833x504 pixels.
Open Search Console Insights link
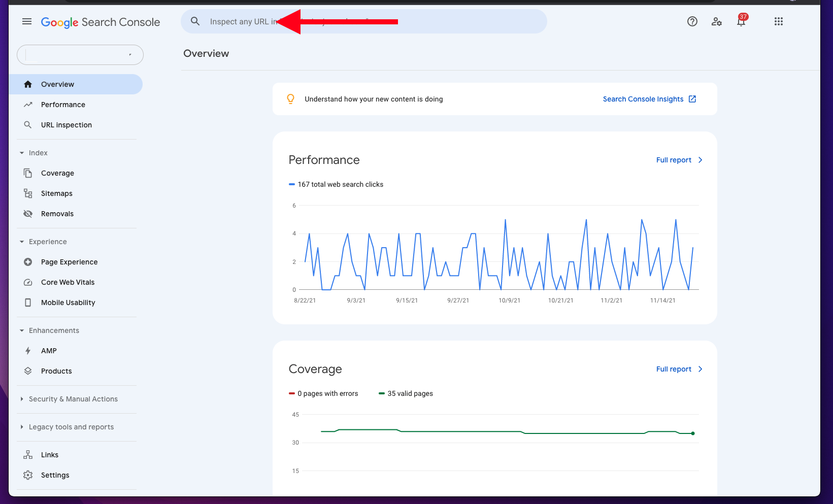643,99
